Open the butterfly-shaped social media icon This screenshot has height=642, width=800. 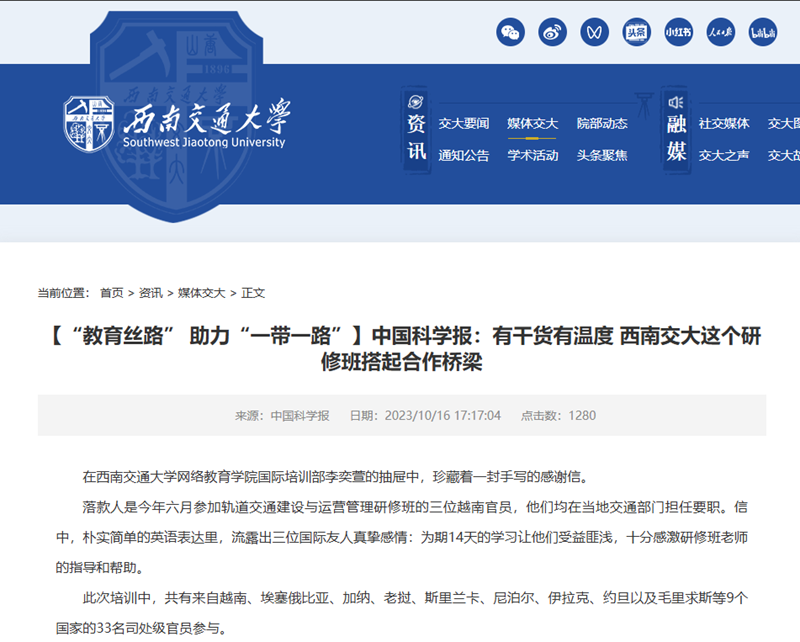594,32
